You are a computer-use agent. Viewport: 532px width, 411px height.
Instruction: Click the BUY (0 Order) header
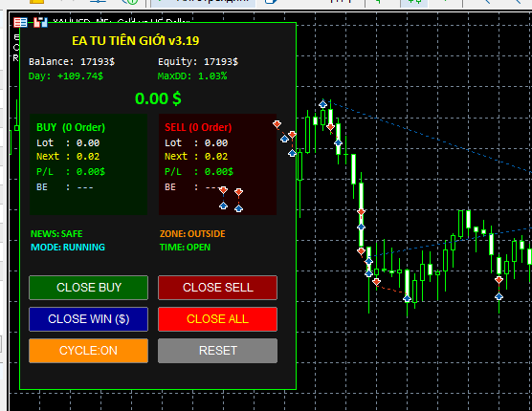point(71,127)
